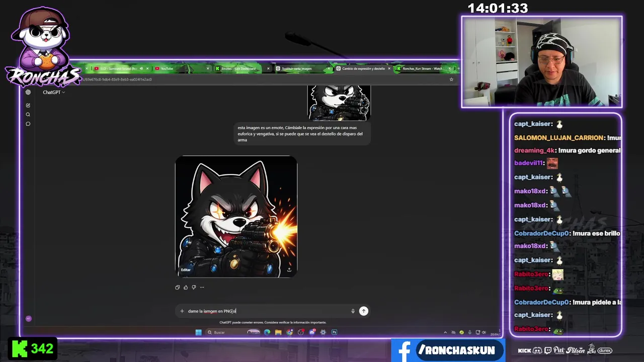Click the ChatGPT puede cometer errores disclaimer
The height and width of the screenshot is (362, 644).
[273, 322]
